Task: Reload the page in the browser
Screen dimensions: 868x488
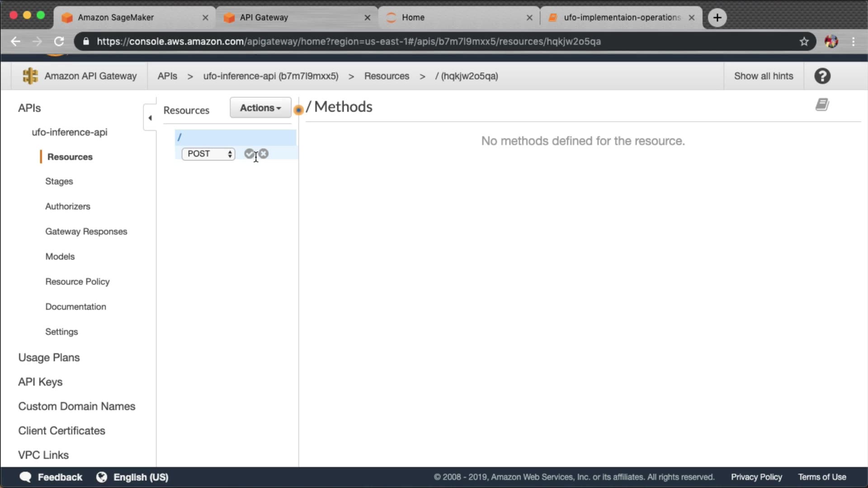Action: click(59, 42)
